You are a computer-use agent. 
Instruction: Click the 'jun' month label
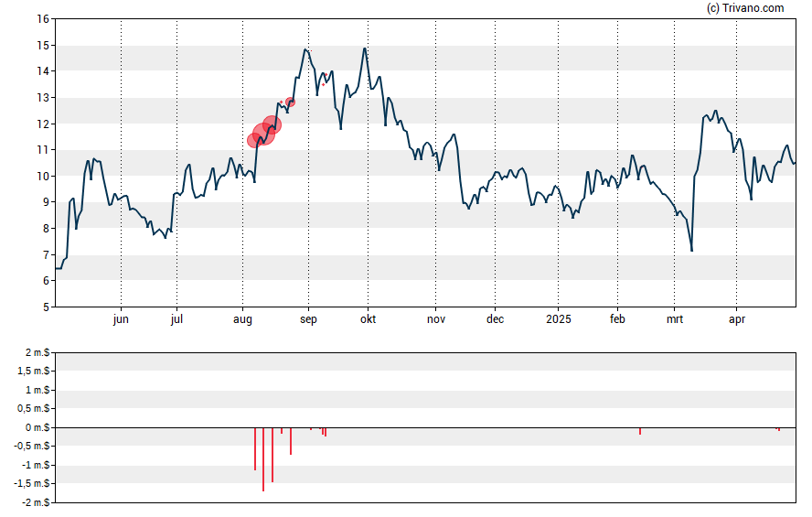click(x=121, y=319)
